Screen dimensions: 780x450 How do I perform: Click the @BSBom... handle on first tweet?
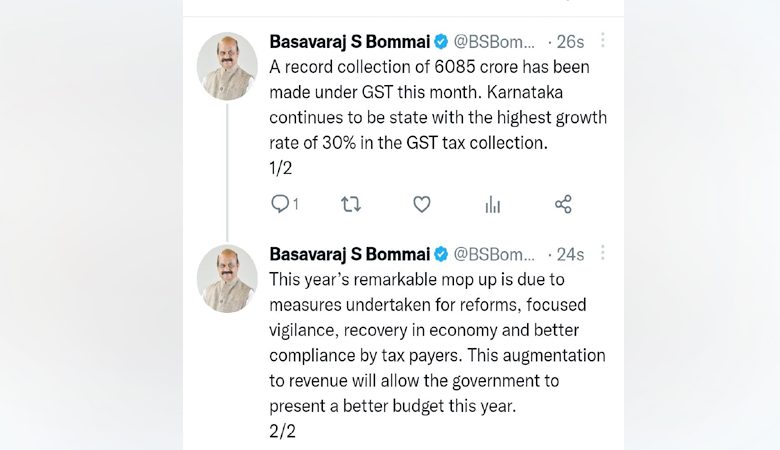494,42
